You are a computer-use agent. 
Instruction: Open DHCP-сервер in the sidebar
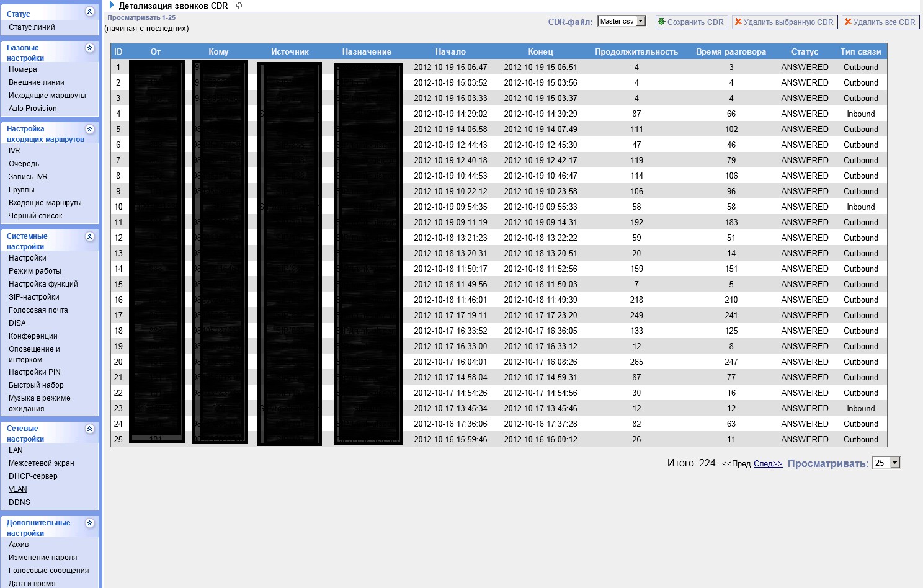pyautogui.click(x=33, y=476)
